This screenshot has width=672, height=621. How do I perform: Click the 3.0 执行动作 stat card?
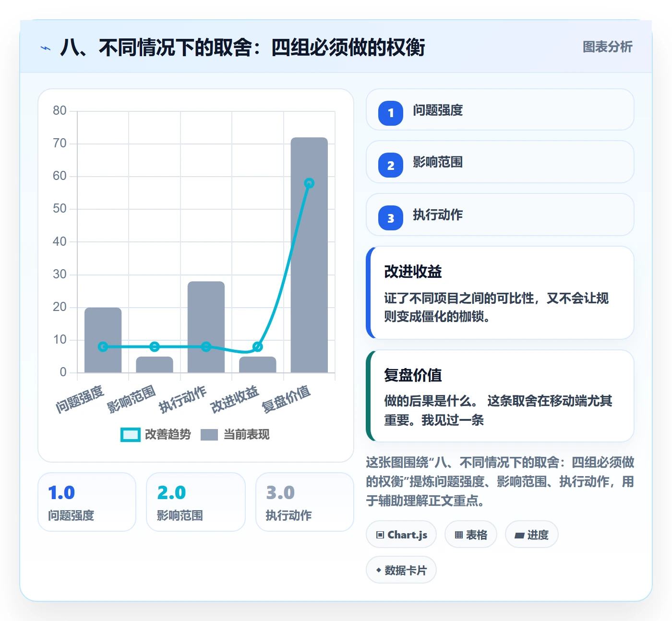pyautogui.click(x=305, y=502)
